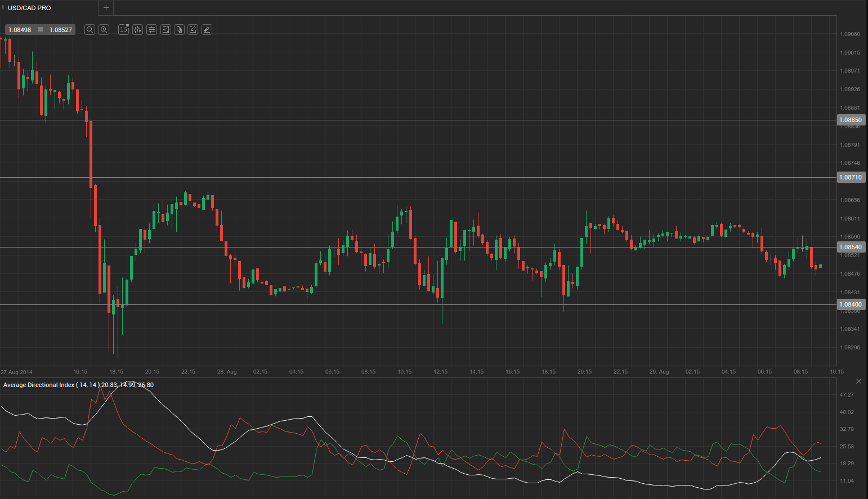Select the 1.08850 price level marker

pyautogui.click(x=851, y=120)
